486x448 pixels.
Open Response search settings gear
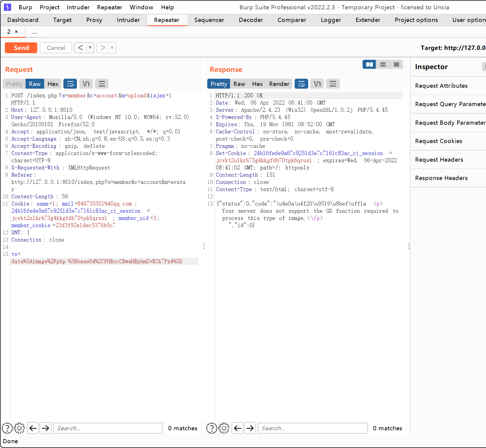pyautogui.click(x=224, y=428)
